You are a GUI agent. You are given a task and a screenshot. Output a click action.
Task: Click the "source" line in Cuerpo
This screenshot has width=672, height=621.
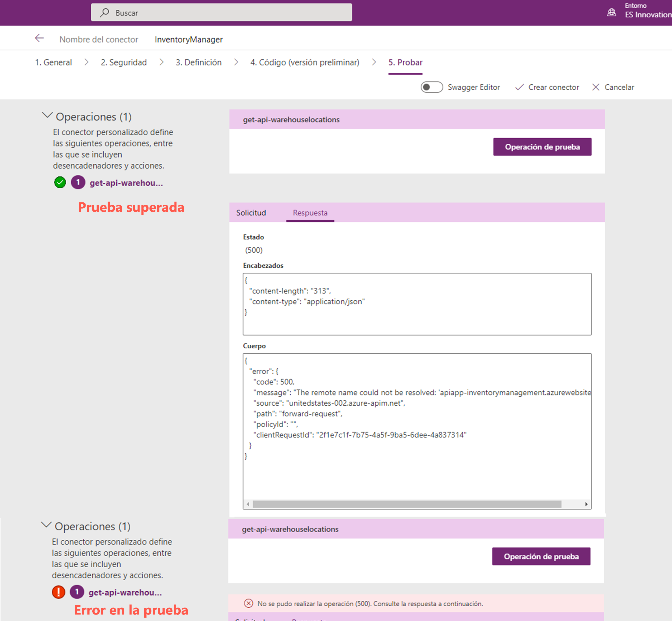[x=329, y=403]
